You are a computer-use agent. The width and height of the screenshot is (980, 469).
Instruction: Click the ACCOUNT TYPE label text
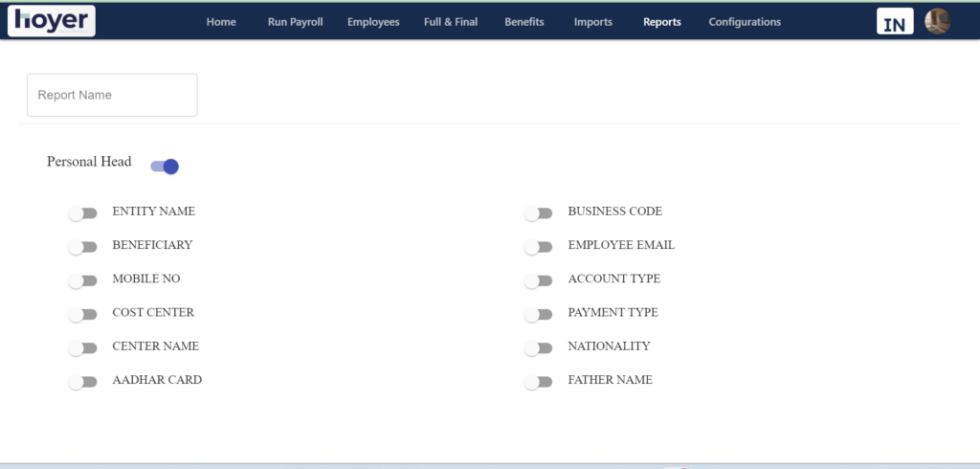tap(614, 279)
